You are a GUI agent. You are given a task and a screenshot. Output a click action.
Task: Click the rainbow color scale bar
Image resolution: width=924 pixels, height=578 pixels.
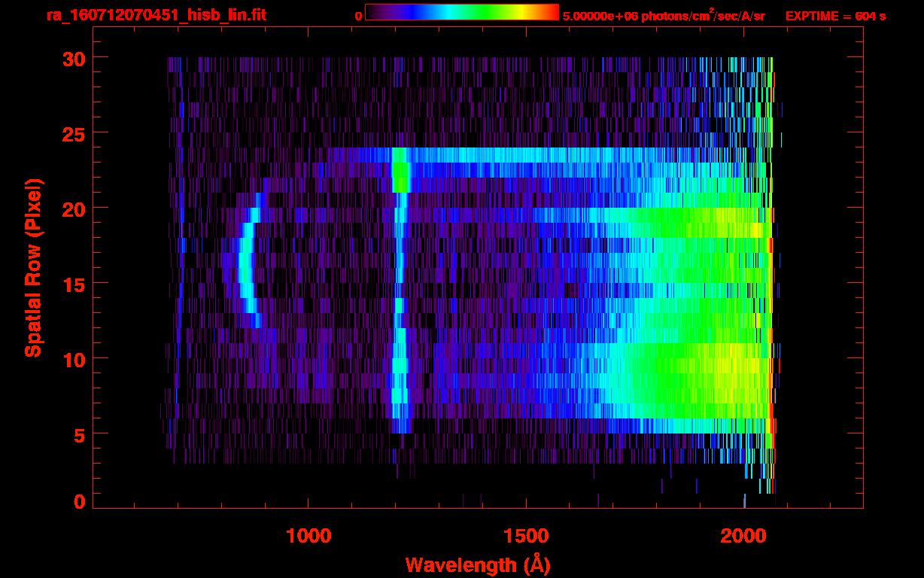tap(462, 13)
